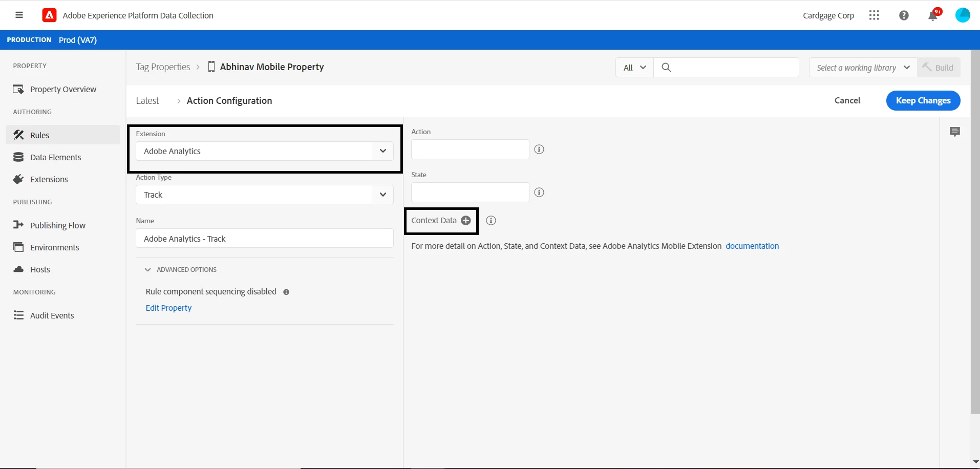
Task: Click the Name field with Adobe Analytics - Track
Action: click(265, 239)
